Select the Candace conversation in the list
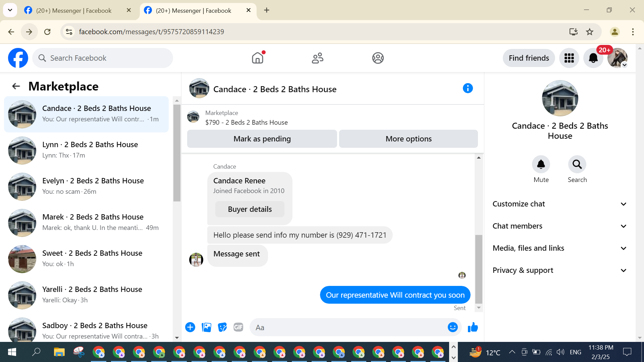Image resolution: width=644 pixels, height=362 pixels. pos(87,114)
